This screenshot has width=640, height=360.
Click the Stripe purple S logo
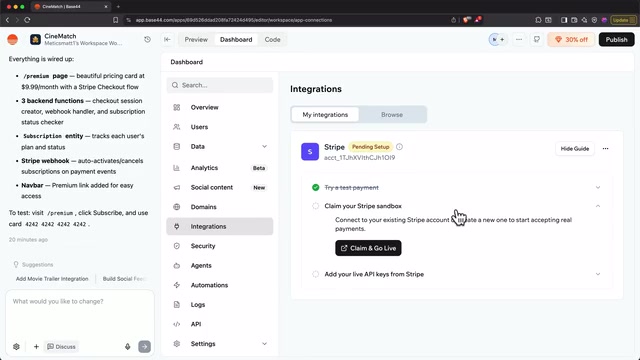pyautogui.click(x=310, y=152)
